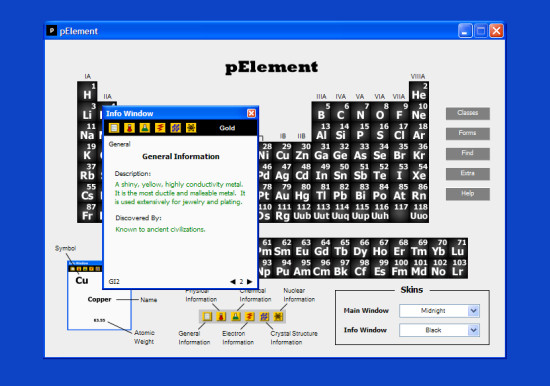Image resolution: width=550 pixels, height=386 pixels.
Task: Click the 'Known to ancient civilizations.' text
Action: 160,229
